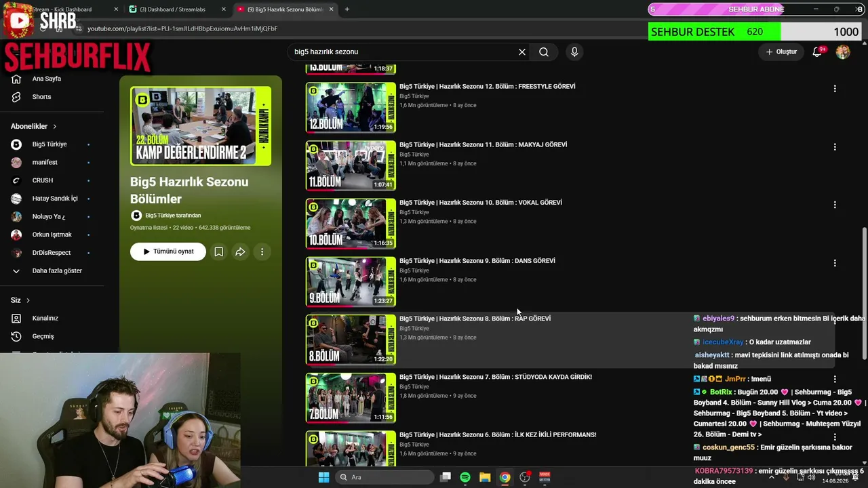Open the CRUSH subscription channel

pos(42,180)
